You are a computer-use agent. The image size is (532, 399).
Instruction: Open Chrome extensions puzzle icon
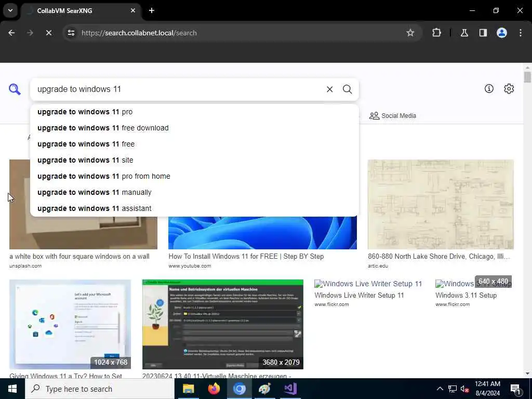(x=436, y=33)
